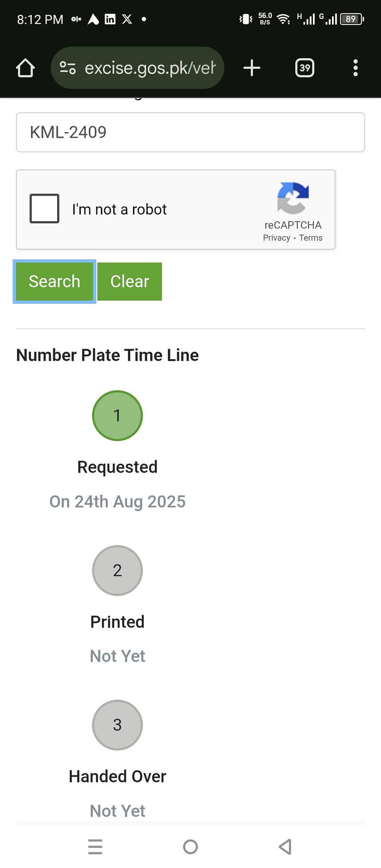The image size is (381, 868).
Task: Open Android recent apps menu icon
Action: [95, 847]
